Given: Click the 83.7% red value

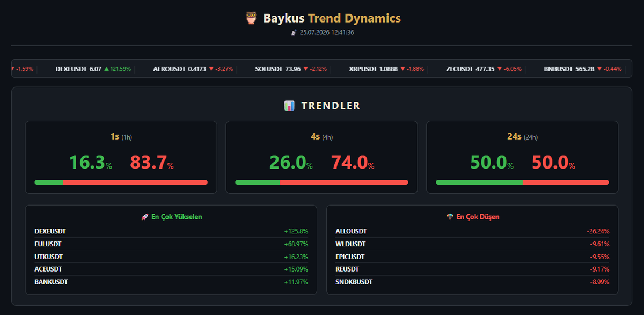Looking at the screenshot, I should (152, 162).
